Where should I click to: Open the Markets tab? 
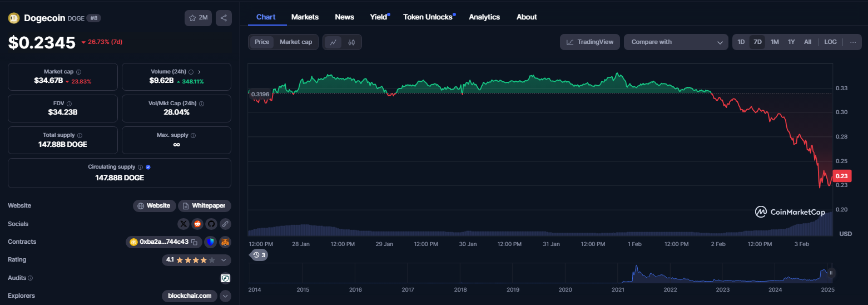point(305,17)
